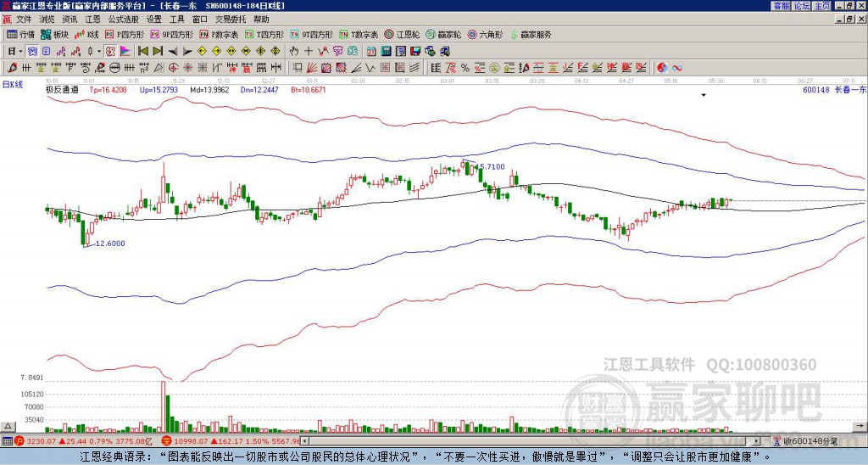868x465 pixels.
Task: Open the 公式选股 menu
Action: [124, 20]
